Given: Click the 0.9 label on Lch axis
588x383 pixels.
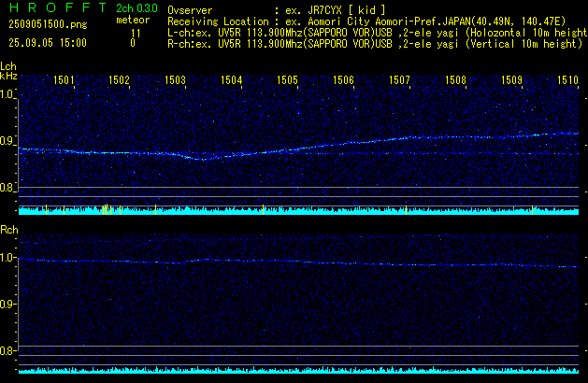Looking at the screenshot, I should 7,141.
